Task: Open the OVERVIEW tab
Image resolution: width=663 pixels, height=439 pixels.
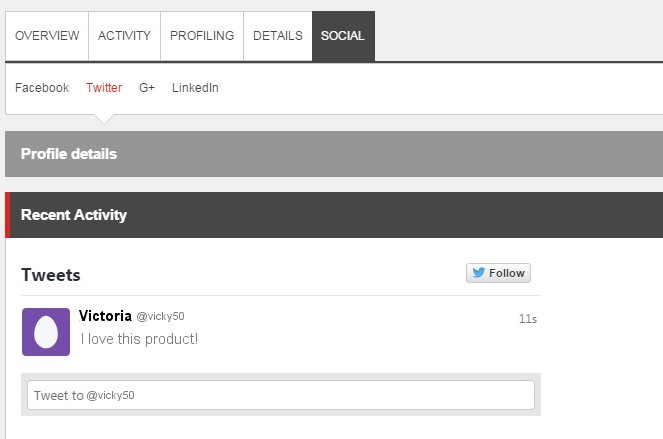Action: [47, 36]
